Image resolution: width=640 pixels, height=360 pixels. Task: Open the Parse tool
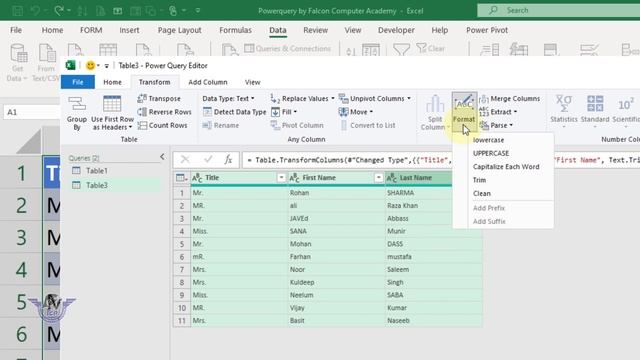[x=496, y=125]
